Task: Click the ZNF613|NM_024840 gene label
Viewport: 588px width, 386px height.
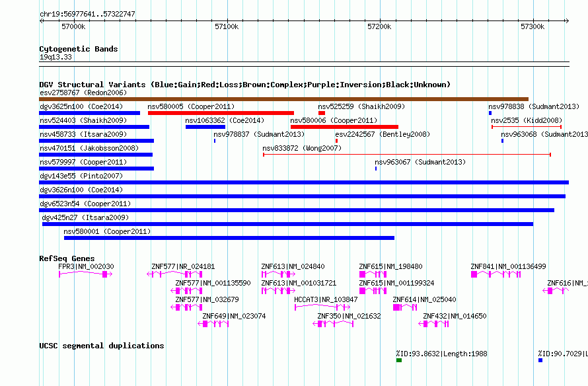Action: point(293,267)
